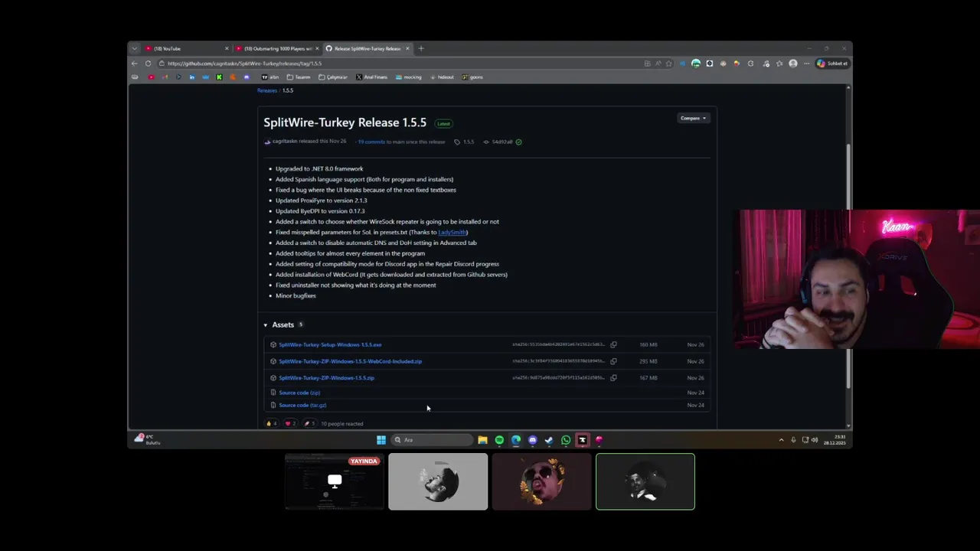
Task: Open Steam from taskbar
Action: pyautogui.click(x=549, y=440)
